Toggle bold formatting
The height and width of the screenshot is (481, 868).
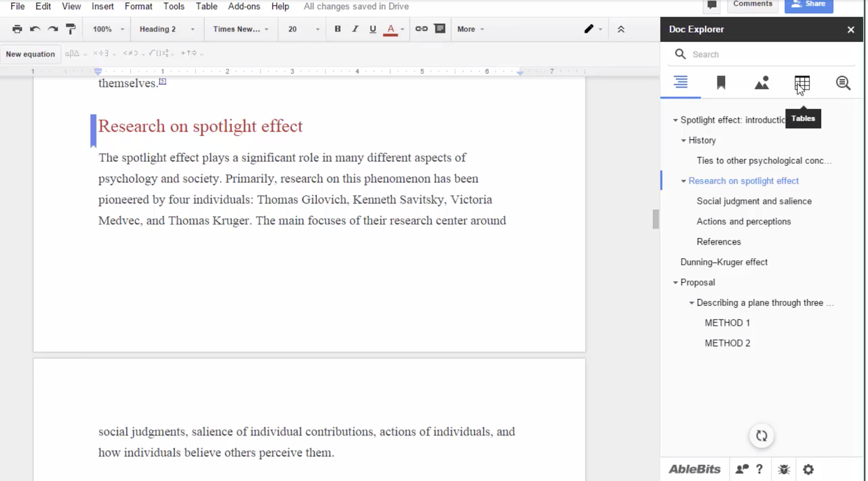(337, 29)
